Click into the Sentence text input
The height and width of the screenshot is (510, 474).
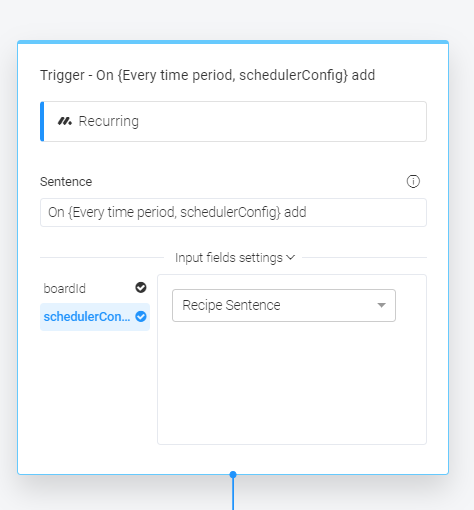pos(233,213)
